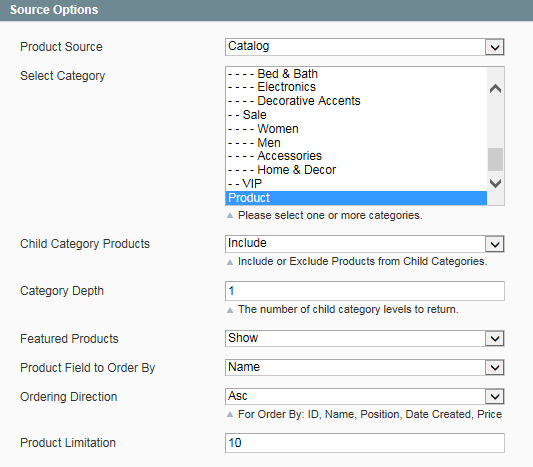Select the Men category option
Image resolution: width=533 pixels, height=467 pixels.
coord(356,143)
